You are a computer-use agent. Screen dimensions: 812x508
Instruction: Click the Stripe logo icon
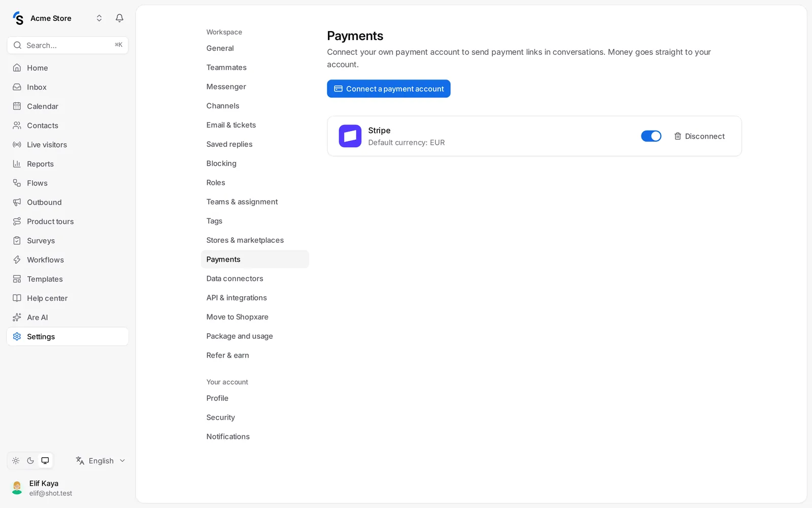[x=350, y=136]
